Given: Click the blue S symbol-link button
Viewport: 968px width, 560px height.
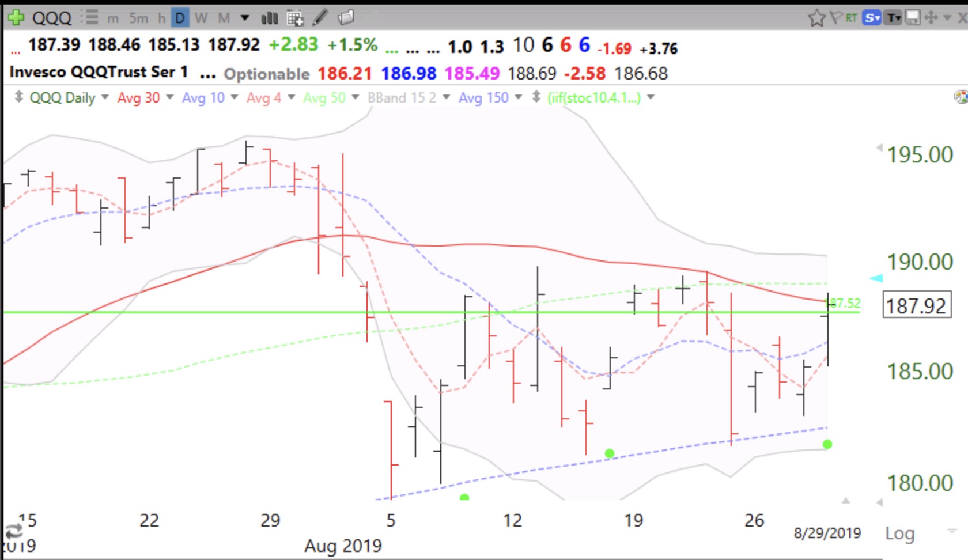Looking at the screenshot, I should 872,18.
